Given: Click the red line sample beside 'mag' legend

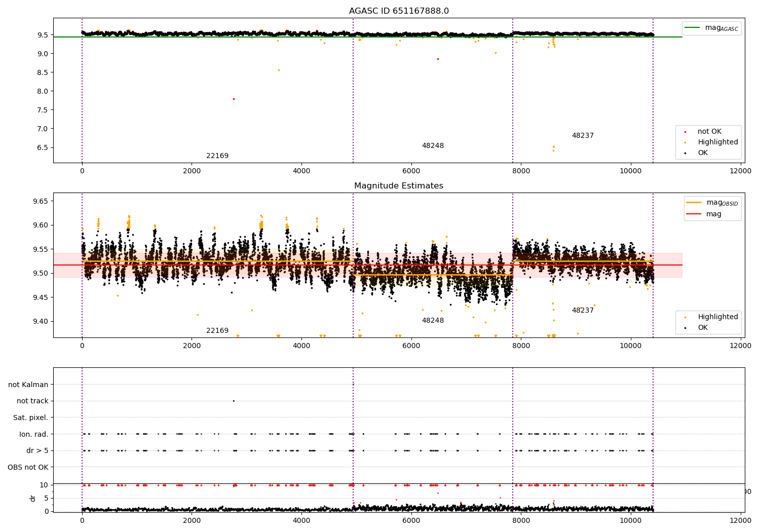Looking at the screenshot, I should (x=694, y=214).
